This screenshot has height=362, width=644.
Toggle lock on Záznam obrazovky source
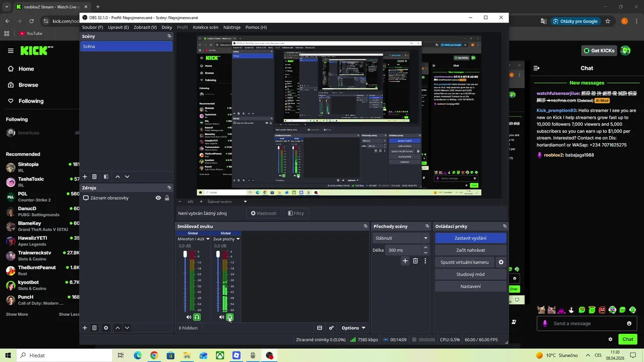click(x=167, y=198)
